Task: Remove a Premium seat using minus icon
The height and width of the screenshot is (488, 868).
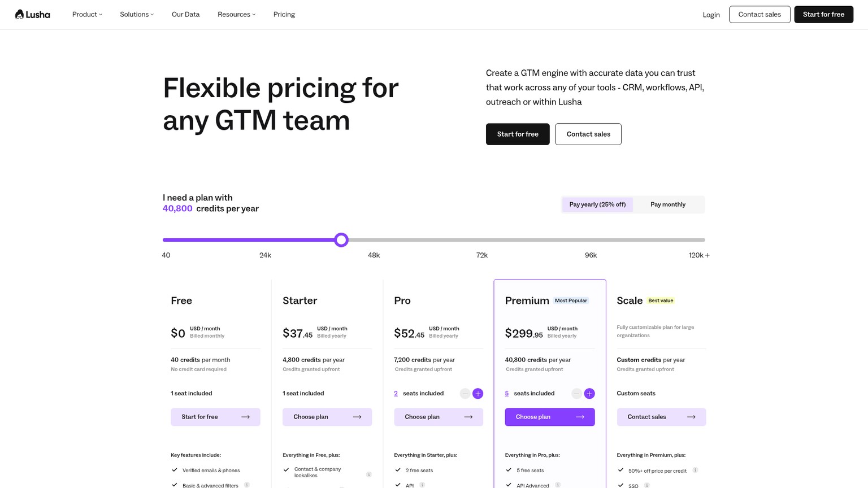Action: click(x=576, y=394)
